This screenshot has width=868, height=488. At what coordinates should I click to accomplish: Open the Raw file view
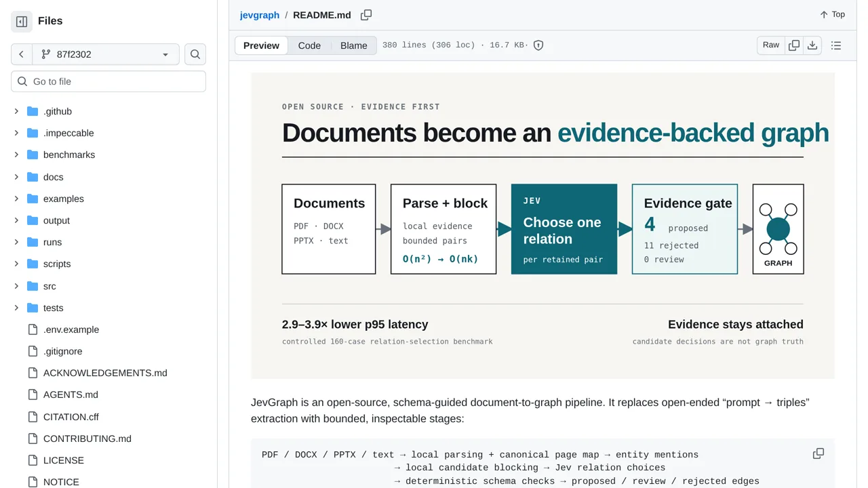771,45
